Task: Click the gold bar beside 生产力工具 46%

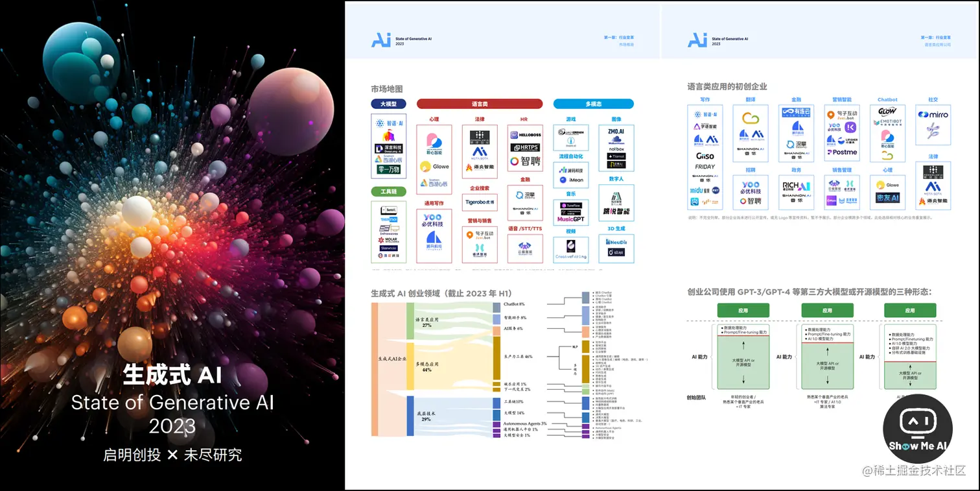Action: point(496,357)
